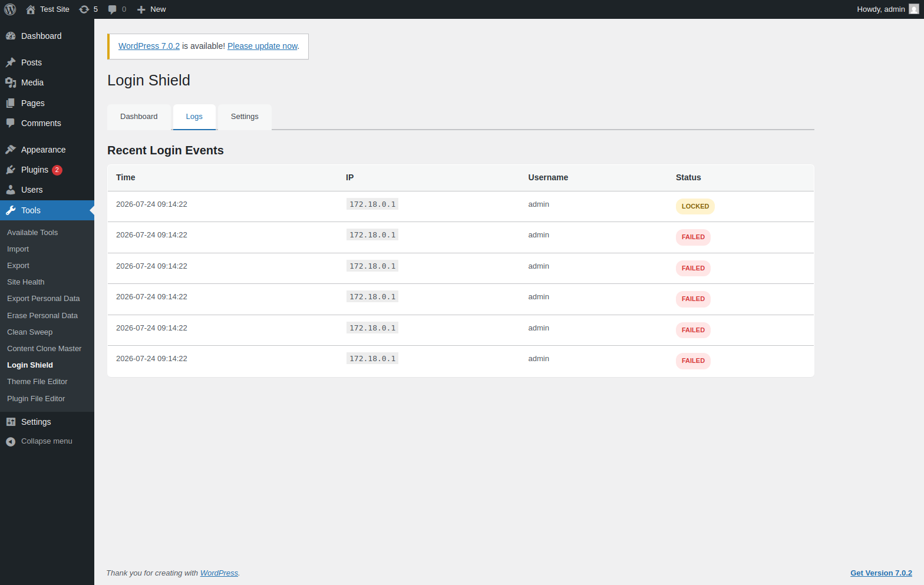Open the updates icon showing 5
This screenshot has width=924, height=585.
click(84, 9)
